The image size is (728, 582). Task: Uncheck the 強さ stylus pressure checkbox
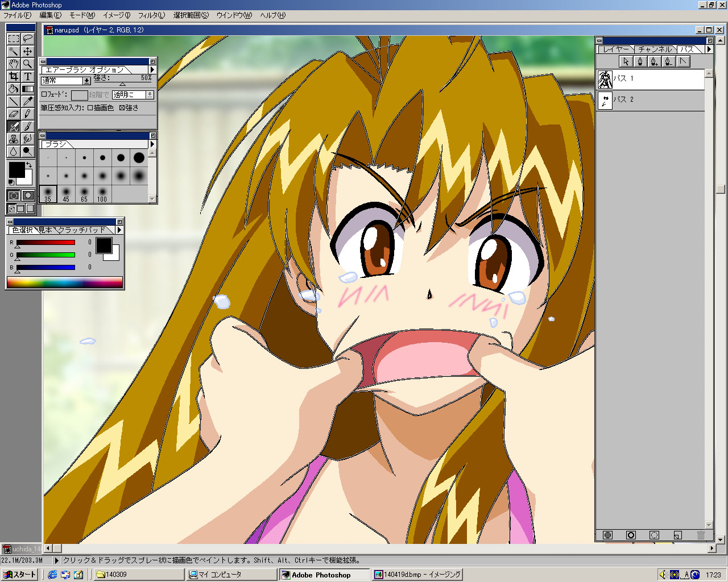click(x=122, y=107)
